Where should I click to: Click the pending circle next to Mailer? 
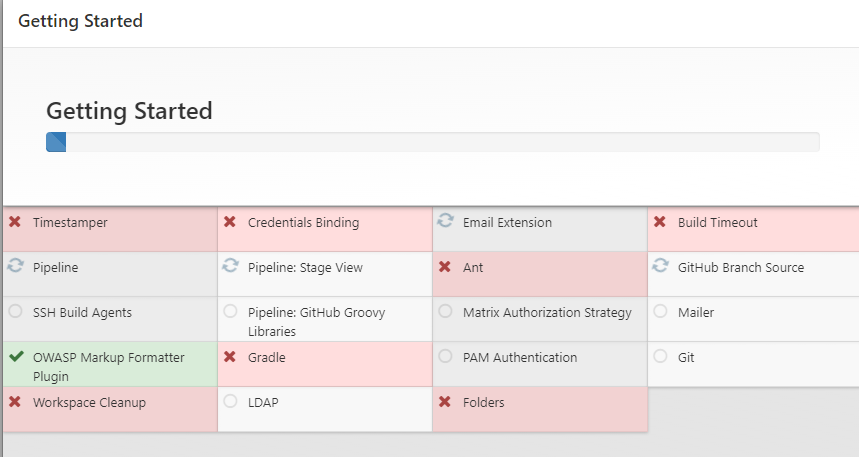tap(660, 311)
